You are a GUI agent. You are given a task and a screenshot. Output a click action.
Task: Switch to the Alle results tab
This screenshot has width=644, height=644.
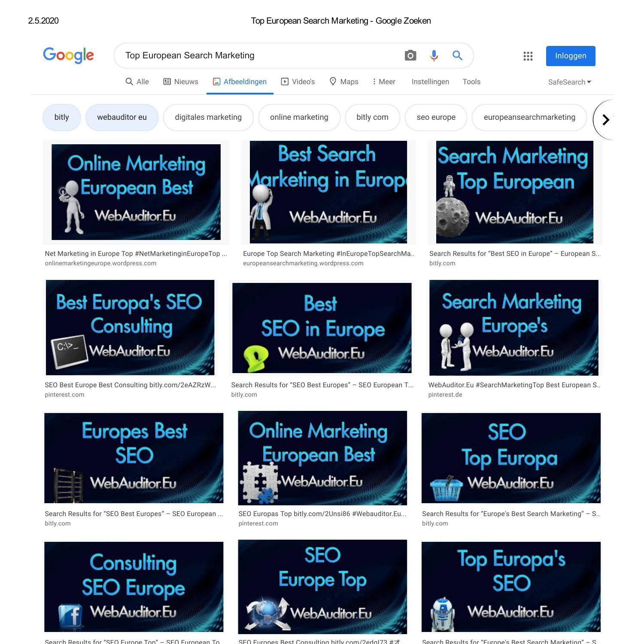137,82
